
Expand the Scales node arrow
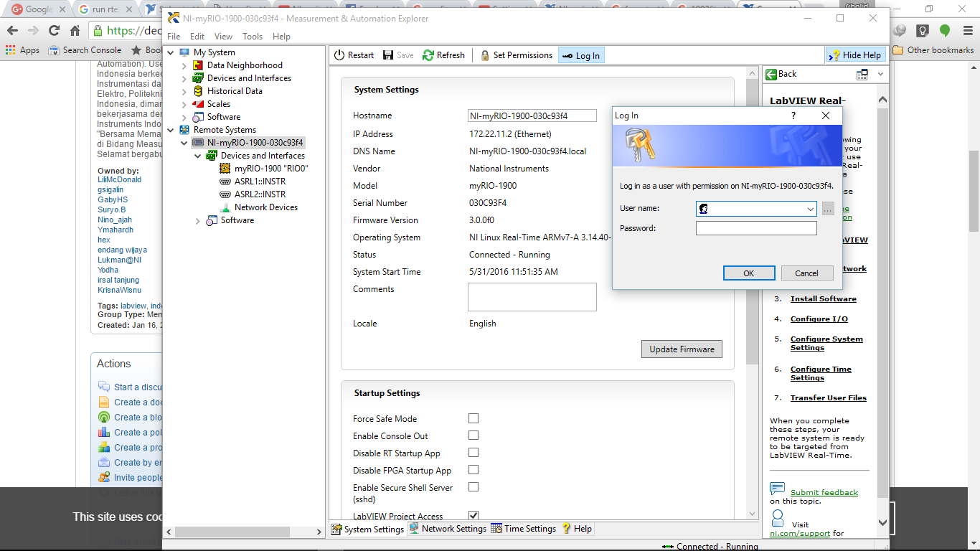(184, 104)
